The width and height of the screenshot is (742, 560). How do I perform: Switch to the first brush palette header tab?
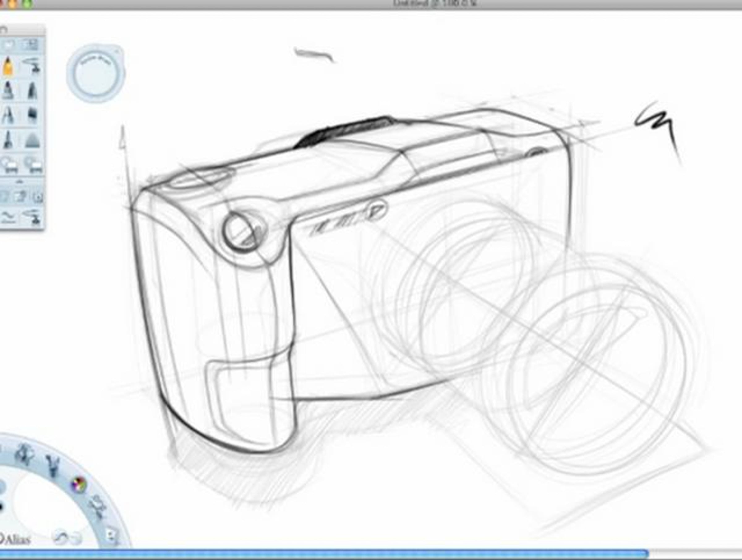(x=8, y=44)
